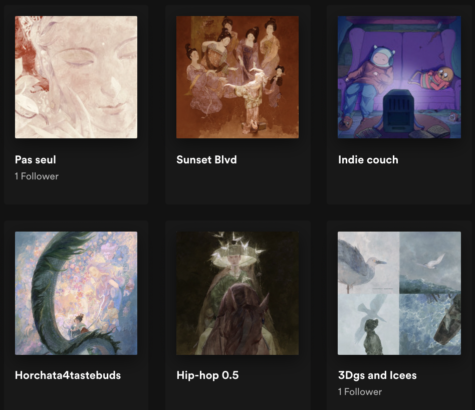The image size is (475, 410).
Task: Click the flying white bird tile in the collage
Action: click(430, 263)
